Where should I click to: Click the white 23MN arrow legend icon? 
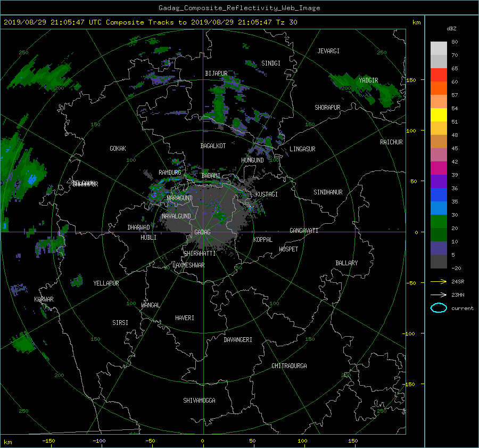coord(439,295)
